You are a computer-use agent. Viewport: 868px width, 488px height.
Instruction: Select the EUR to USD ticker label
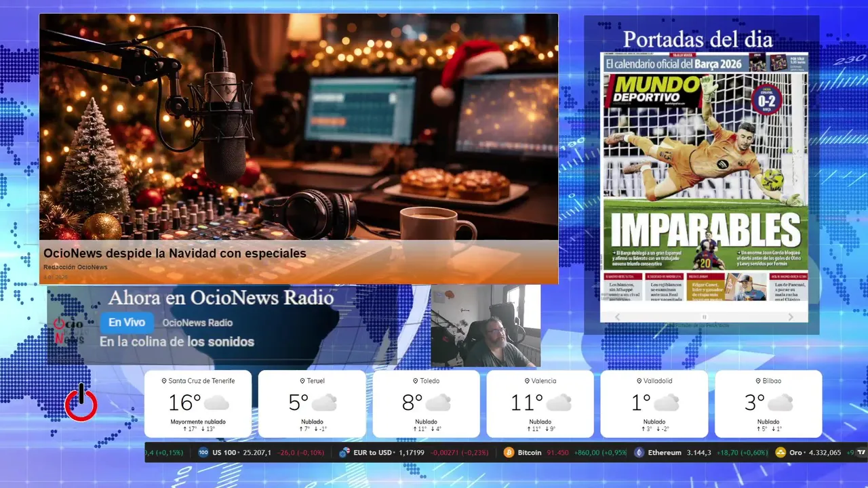(x=373, y=452)
